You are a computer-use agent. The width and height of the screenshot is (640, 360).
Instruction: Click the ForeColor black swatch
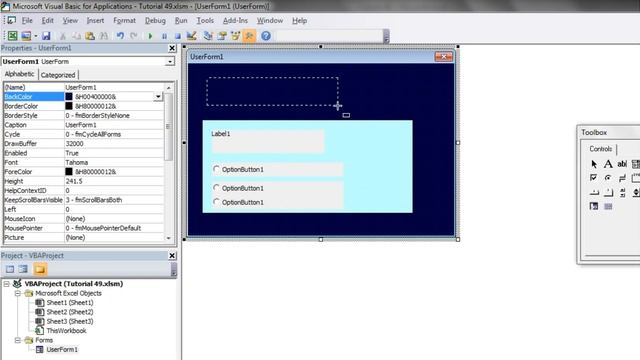[x=69, y=172]
